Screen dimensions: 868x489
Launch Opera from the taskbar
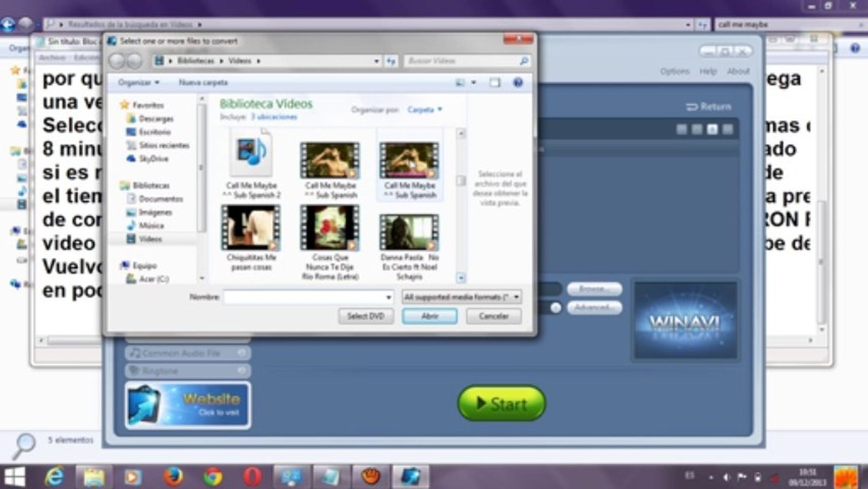click(x=252, y=477)
